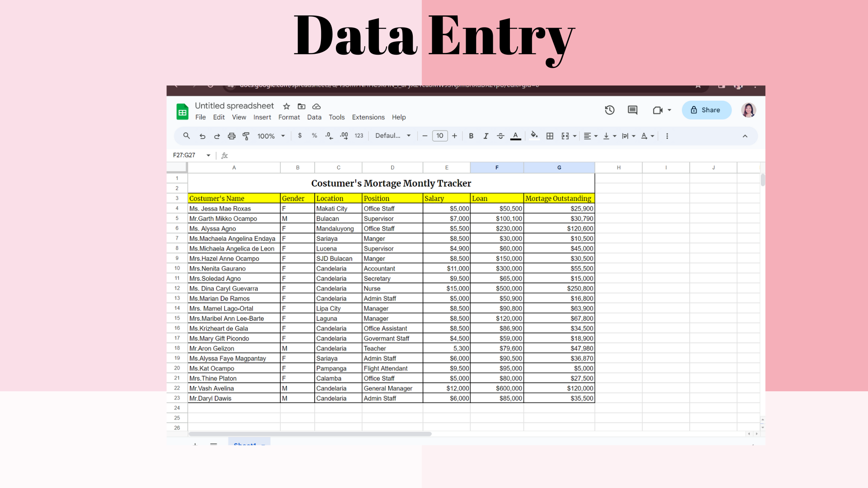Viewport: 868px width, 488px height.
Task: Increase font size with plus button
Action: (x=454, y=136)
